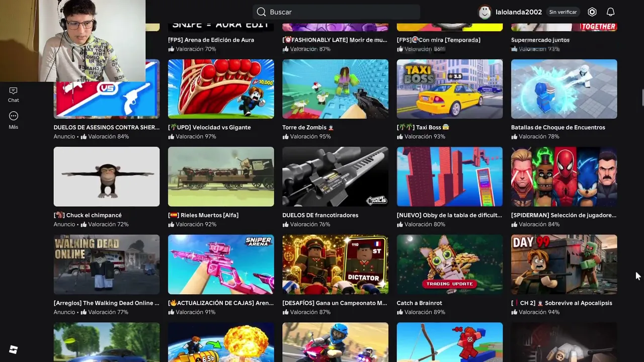Open Chat from the left sidebar
This screenshot has width=644, height=362.
[x=14, y=94]
